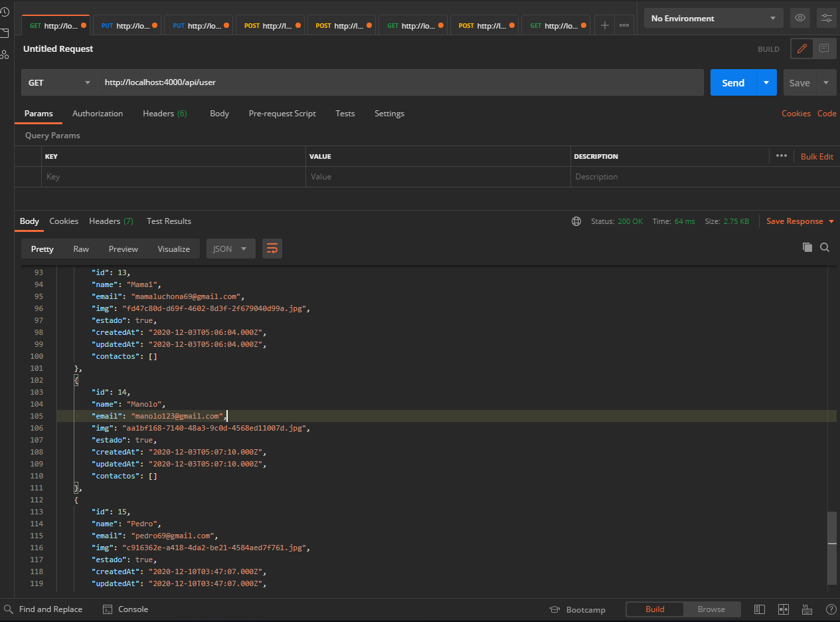
Task: Select Pretty response view
Action: tap(42, 249)
